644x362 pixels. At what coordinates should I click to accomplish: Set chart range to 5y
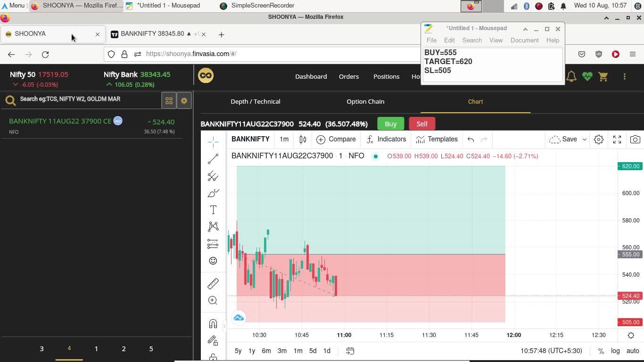238,351
